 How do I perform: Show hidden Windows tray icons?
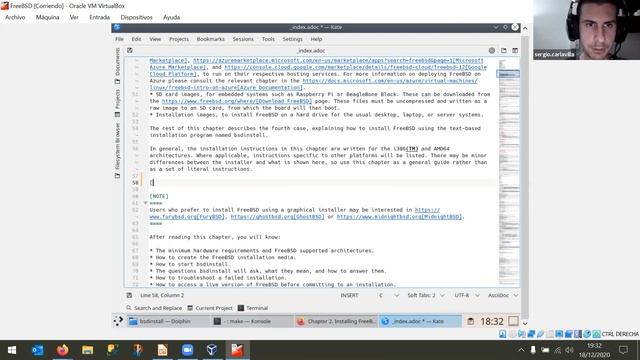521,350
